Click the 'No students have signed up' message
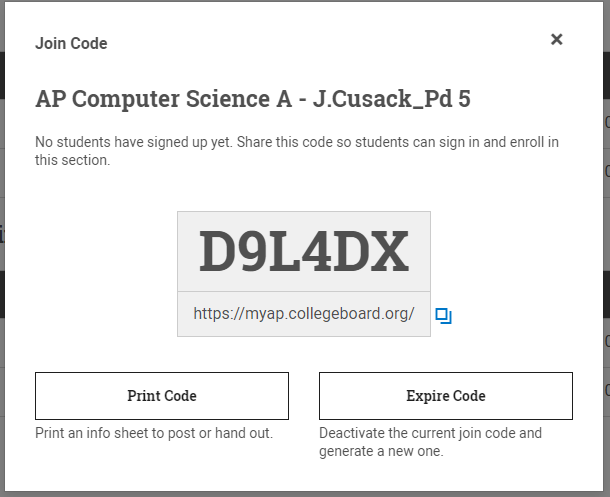The image size is (610, 497). (x=297, y=151)
